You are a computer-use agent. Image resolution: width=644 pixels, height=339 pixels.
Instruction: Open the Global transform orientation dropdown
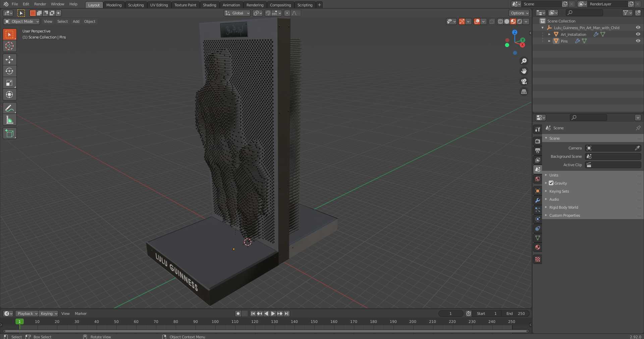pos(237,13)
